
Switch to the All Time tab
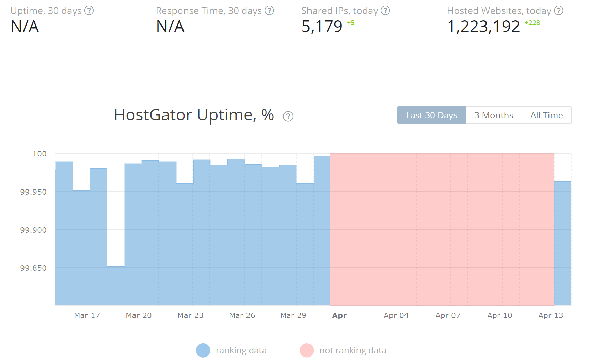pyautogui.click(x=547, y=115)
